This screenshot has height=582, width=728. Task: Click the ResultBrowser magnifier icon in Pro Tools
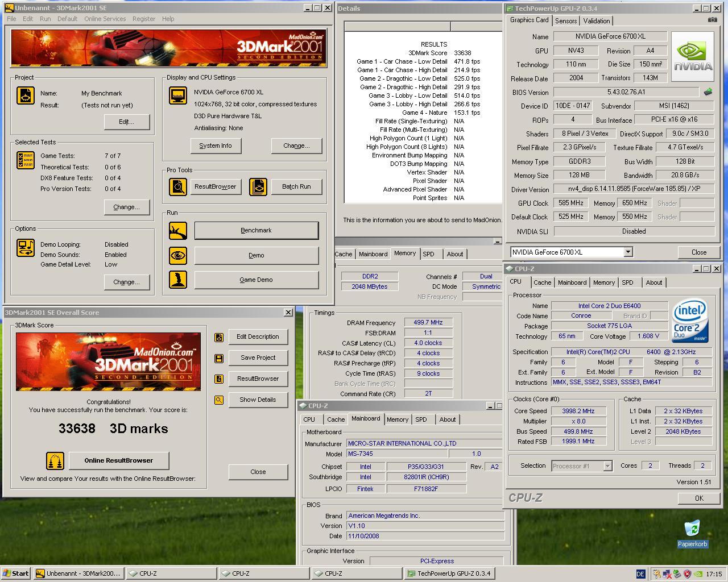(x=178, y=186)
